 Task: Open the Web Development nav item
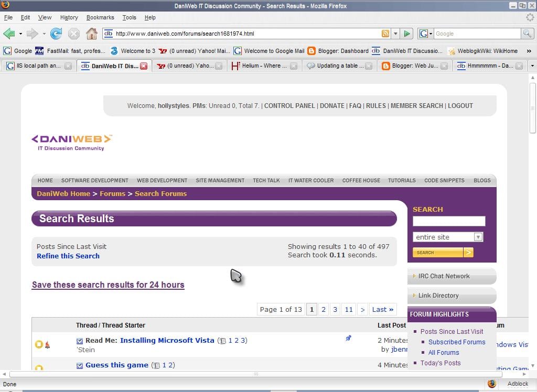tap(162, 180)
